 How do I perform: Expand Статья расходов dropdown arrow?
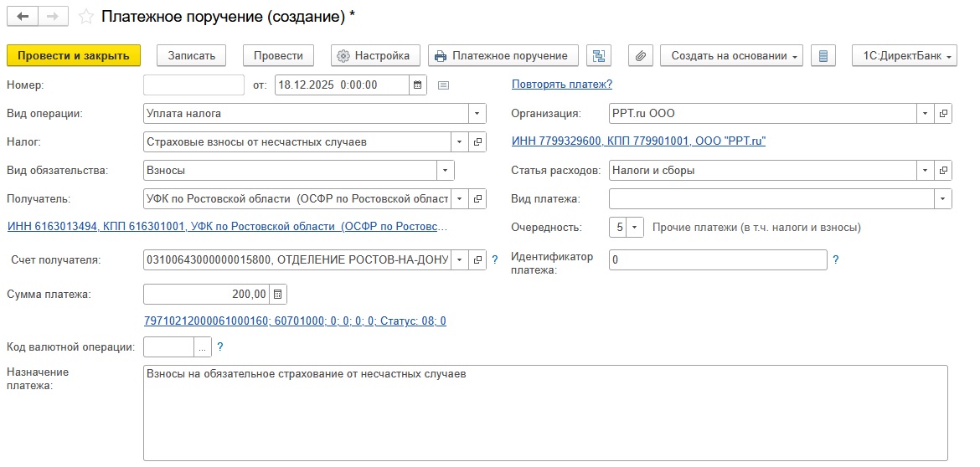(926, 170)
